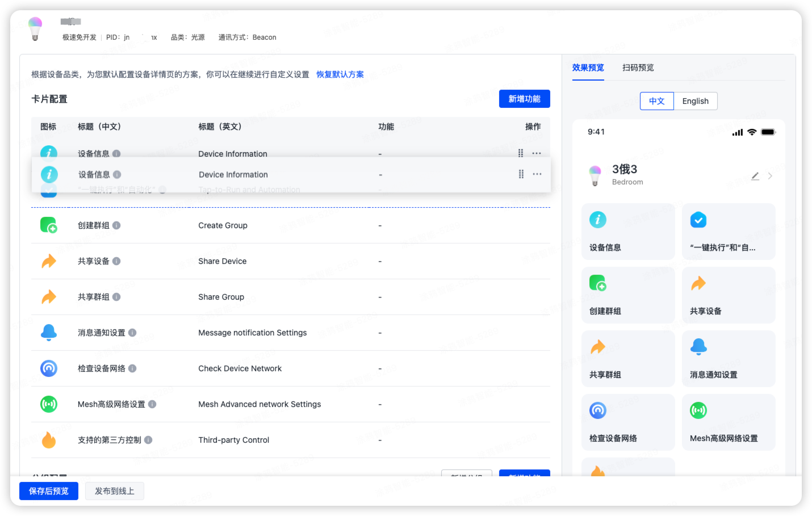Screen dimensions: 812x516
Task: Click the 创建群组 Chinese title text
Action: (x=94, y=225)
